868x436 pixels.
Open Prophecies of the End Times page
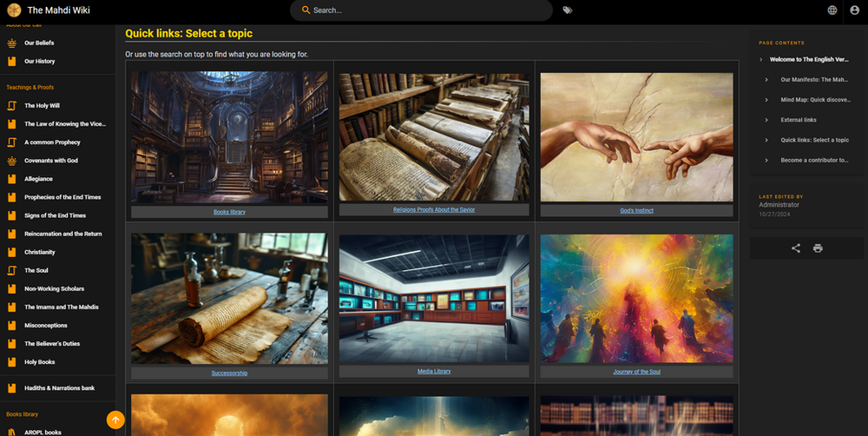point(62,197)
